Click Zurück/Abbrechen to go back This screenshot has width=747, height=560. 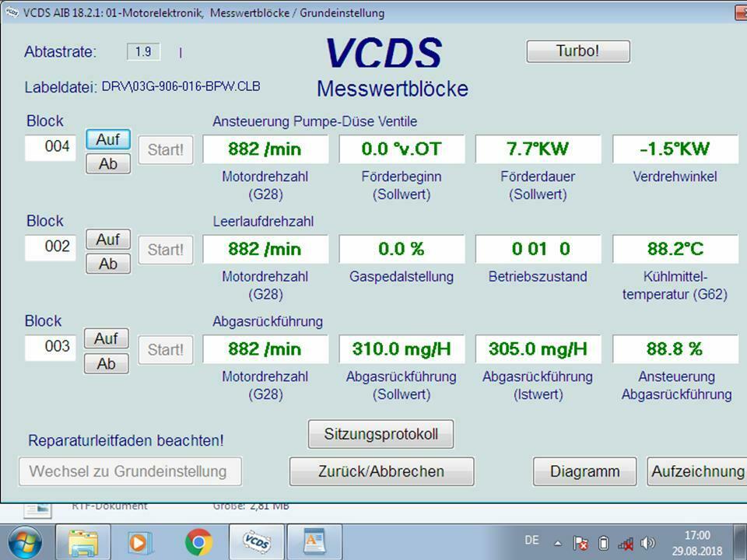[x=381, y=471]
